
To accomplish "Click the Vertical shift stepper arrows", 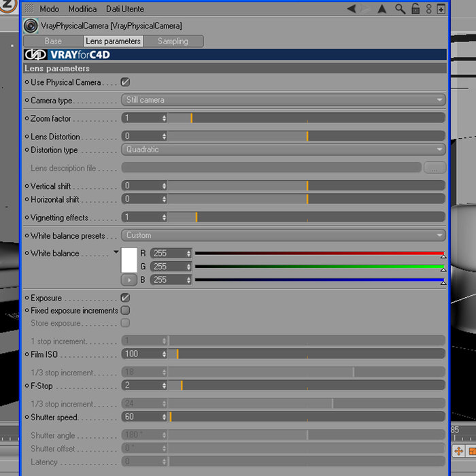I will pyautogui.click(x=165, y=186).
